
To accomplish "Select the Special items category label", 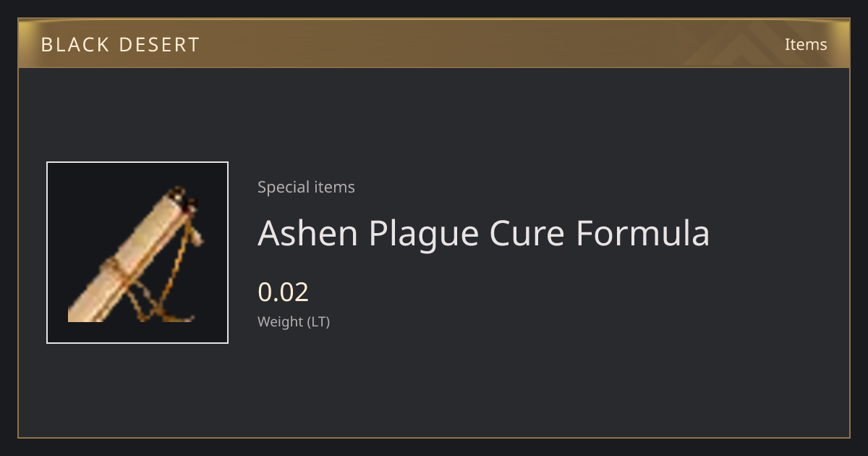I will (306, 187).
